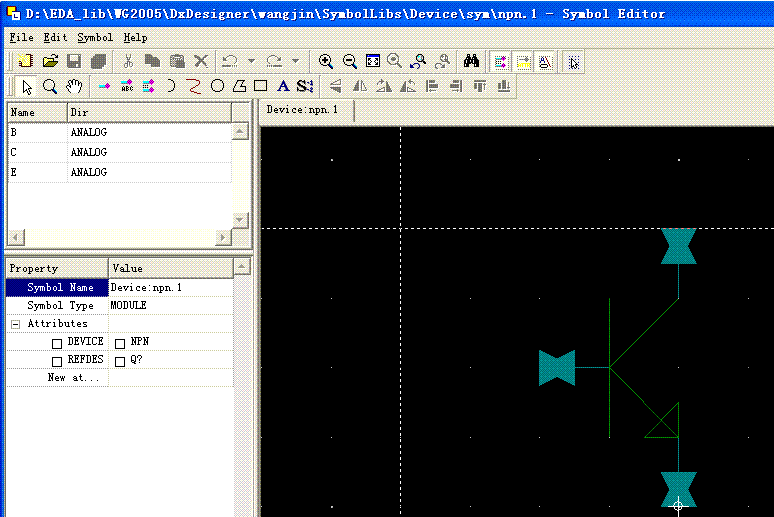Select pin C row in list

pyautogui.click(x=119, y=152)
